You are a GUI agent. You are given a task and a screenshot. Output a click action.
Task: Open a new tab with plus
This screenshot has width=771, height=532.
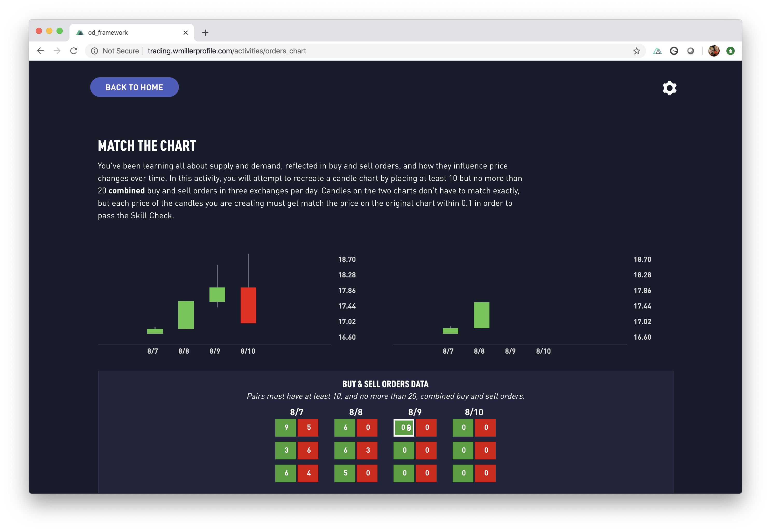click(x=205, y=33)
